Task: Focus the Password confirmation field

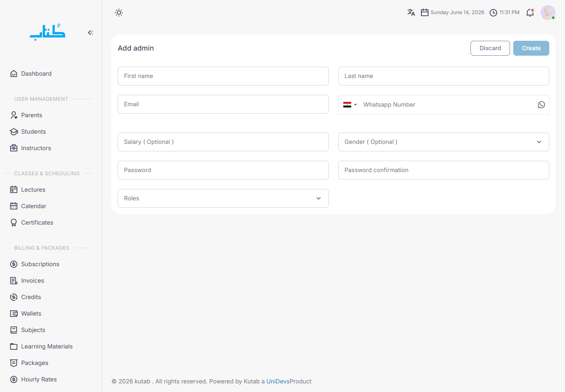Action: (444, 170)
